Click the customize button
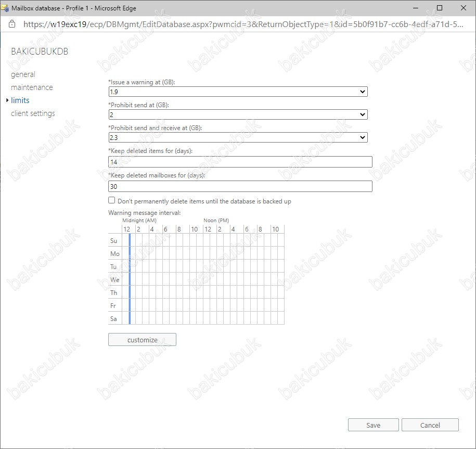 (142, 340)
